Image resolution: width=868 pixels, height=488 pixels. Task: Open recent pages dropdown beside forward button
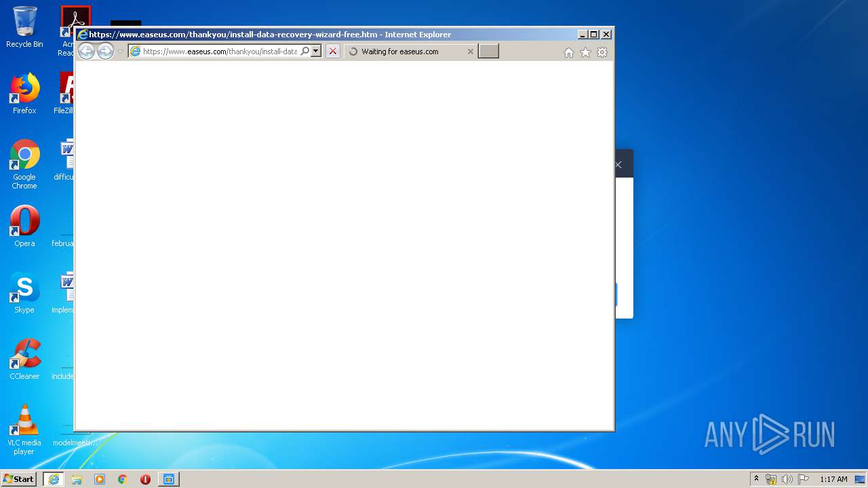(x=120, y=52)
